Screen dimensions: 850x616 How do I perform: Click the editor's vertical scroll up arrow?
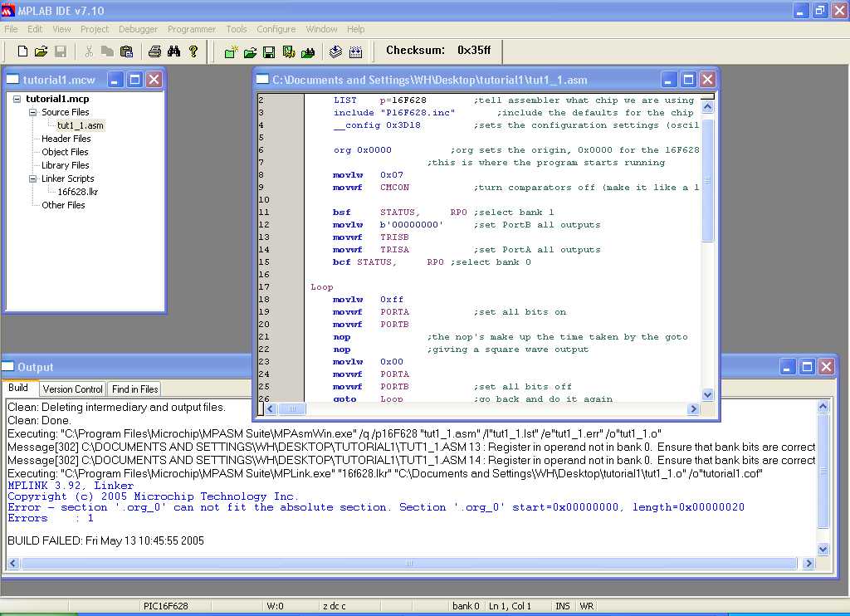pos(707,107)
